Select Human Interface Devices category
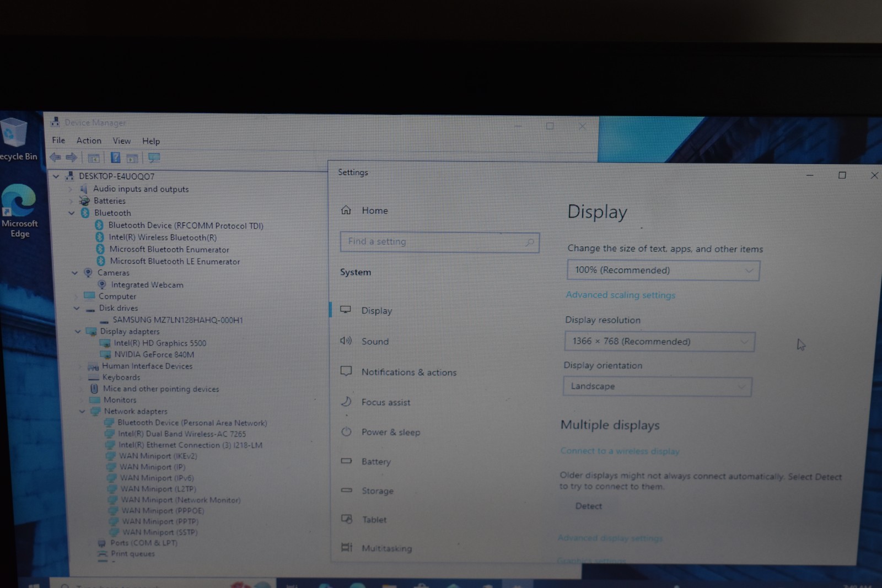 click(147, 366)
